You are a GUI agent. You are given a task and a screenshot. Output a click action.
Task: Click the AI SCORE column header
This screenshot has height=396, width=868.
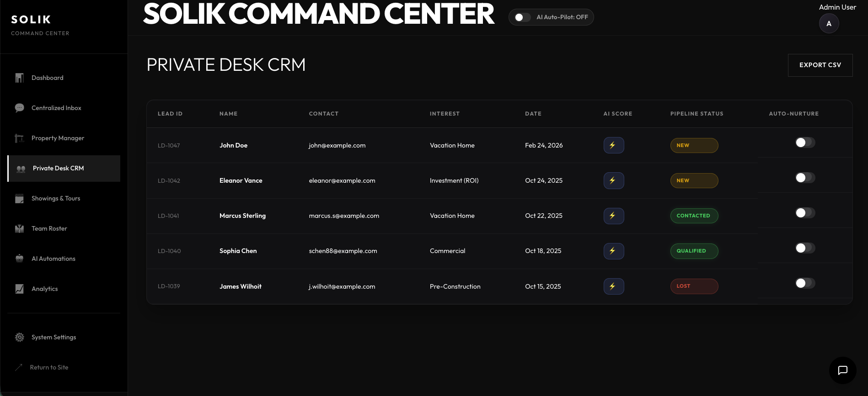coord(618,114)
